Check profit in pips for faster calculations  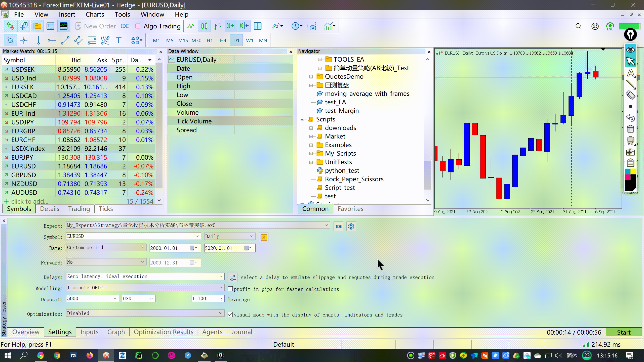coord(230,289)
